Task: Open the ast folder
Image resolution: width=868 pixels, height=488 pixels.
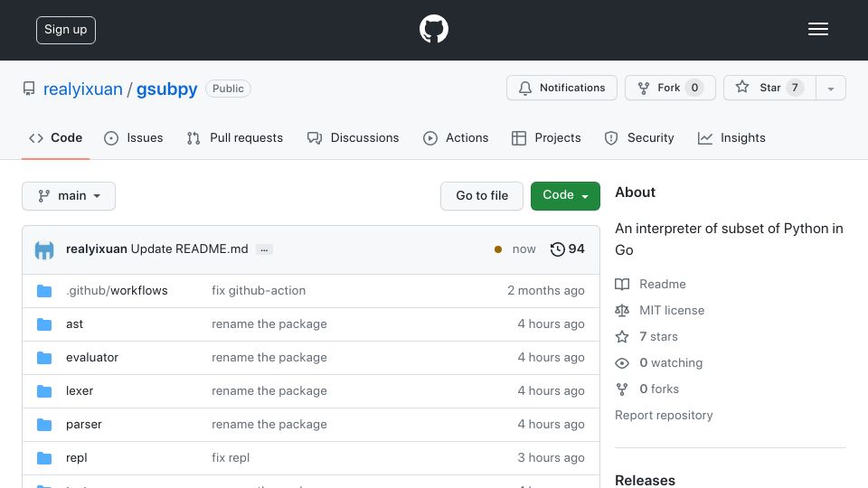Action: point(74,324)
